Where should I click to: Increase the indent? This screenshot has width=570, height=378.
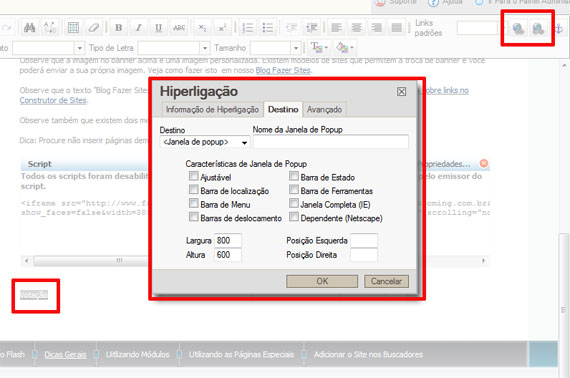pos(312,28)
